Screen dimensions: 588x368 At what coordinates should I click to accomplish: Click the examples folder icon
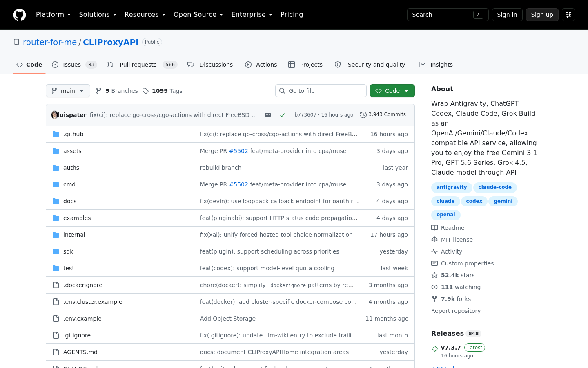point(56,218)
